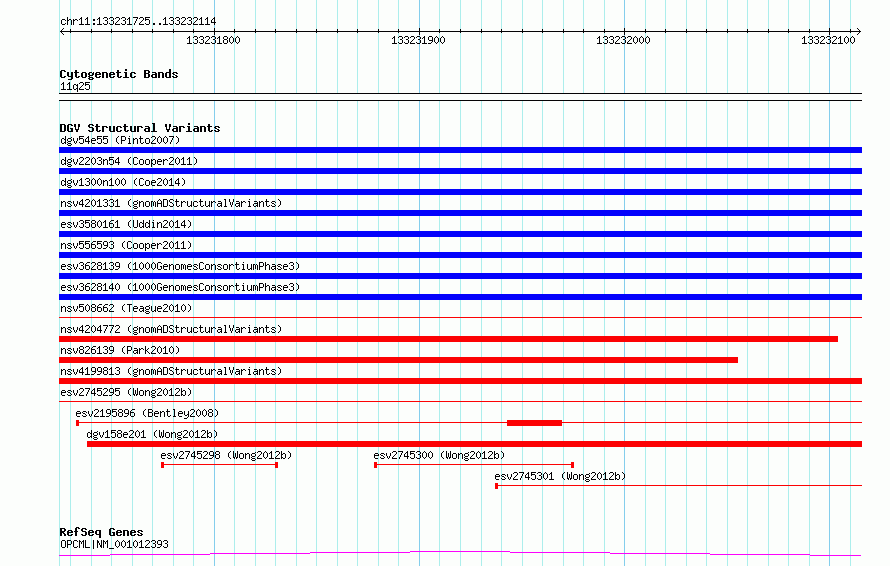The image size is (890, 566).
Task: Open esv2195896 (Bentley2008) variant label
Action: pos(147,413)
